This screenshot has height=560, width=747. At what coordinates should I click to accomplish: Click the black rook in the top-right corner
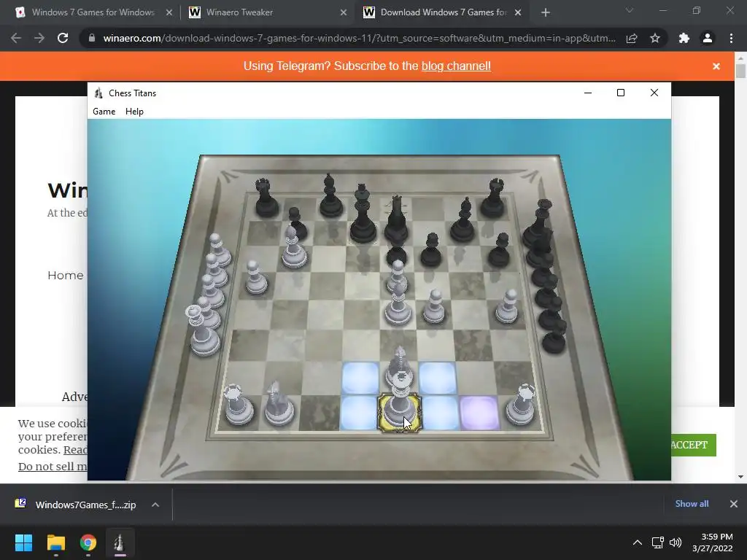(x=493, y=198)
